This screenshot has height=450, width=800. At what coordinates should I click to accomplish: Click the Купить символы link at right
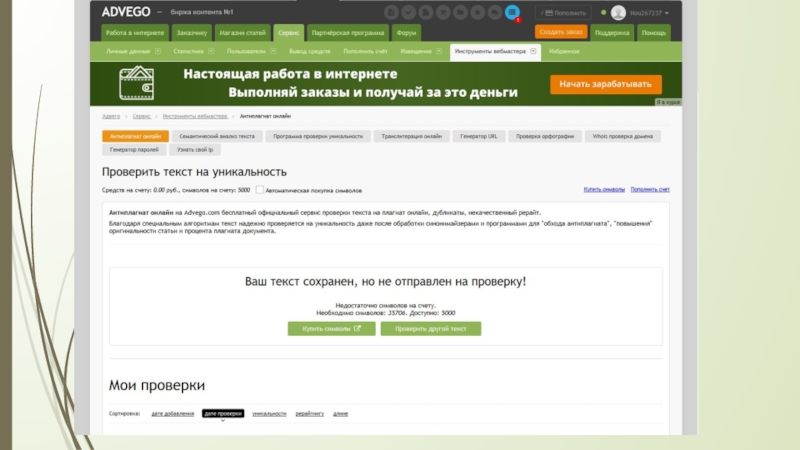(604, 189)
